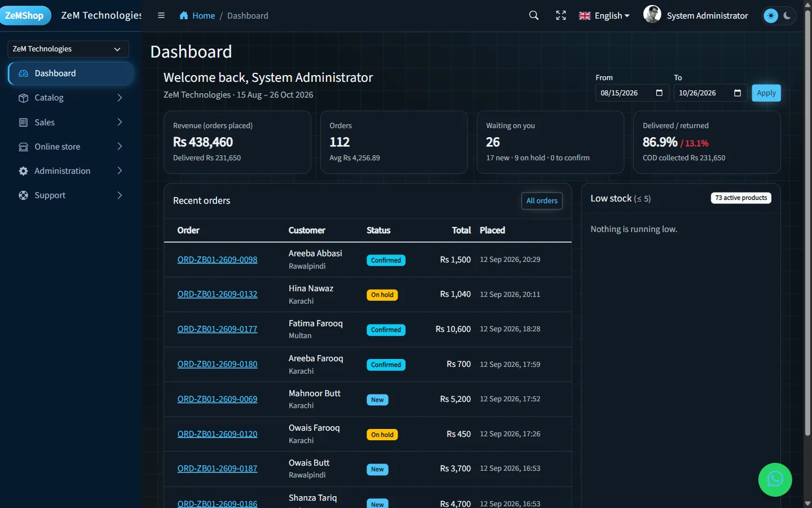Toggle fullscreen mode icon
This screenshot has width=812, height=508.
pyautogui.click(x=561, y=16)
